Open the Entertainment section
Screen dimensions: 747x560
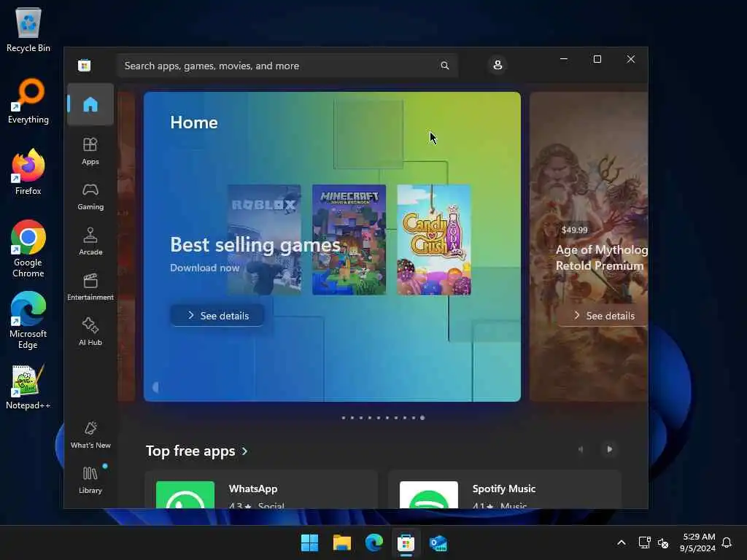pyautogui.click(x=90, y=287)
